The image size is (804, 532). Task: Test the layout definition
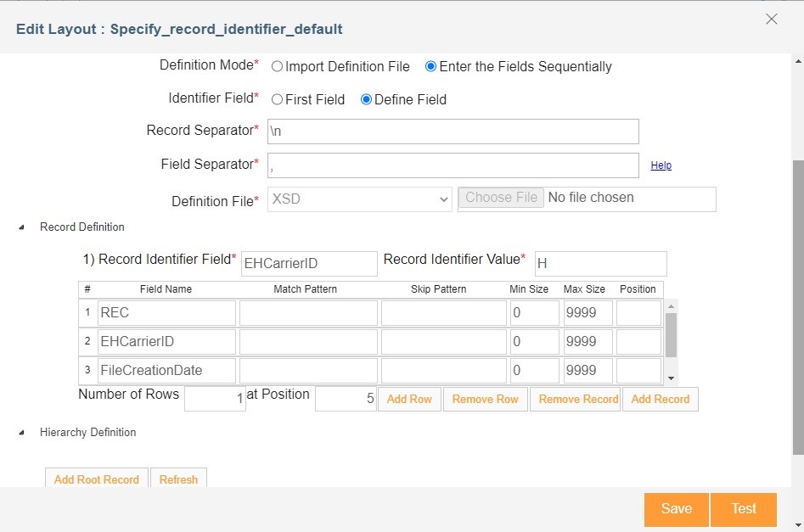tap(744, 509)
